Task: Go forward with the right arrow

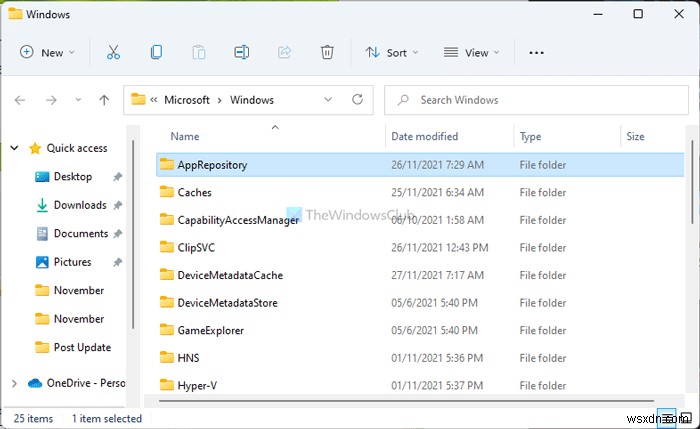Action: 51,100
